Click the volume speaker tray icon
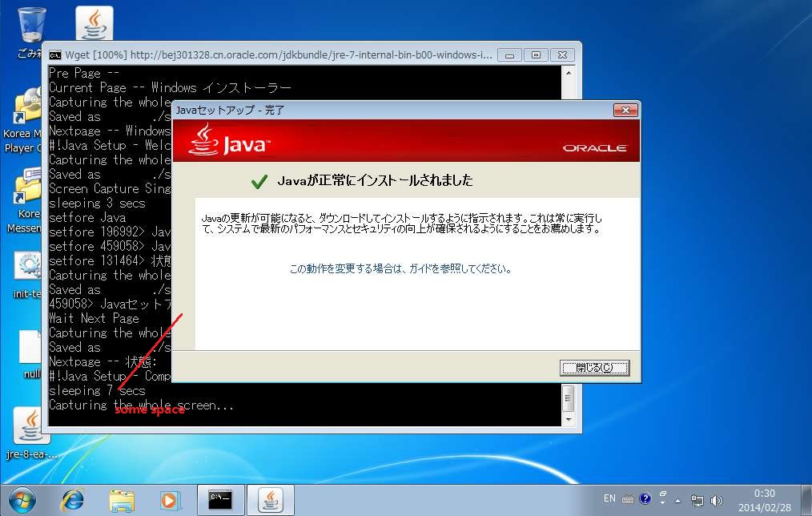The image size is (812, 516). (x=717, y=501)
